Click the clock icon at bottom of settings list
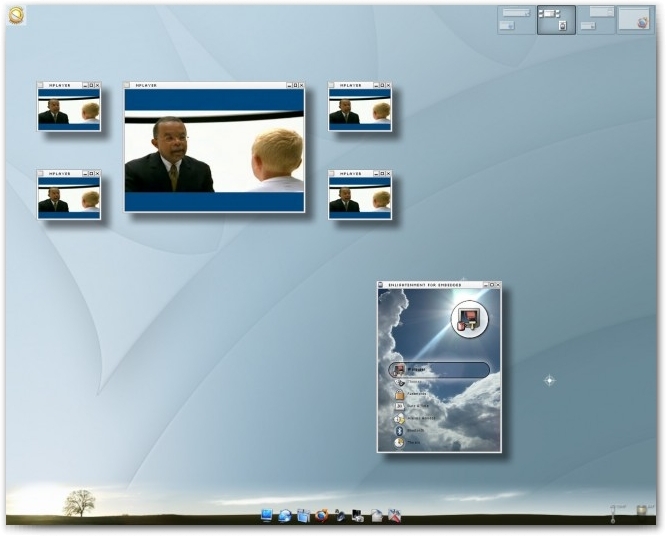 [399, 442]
